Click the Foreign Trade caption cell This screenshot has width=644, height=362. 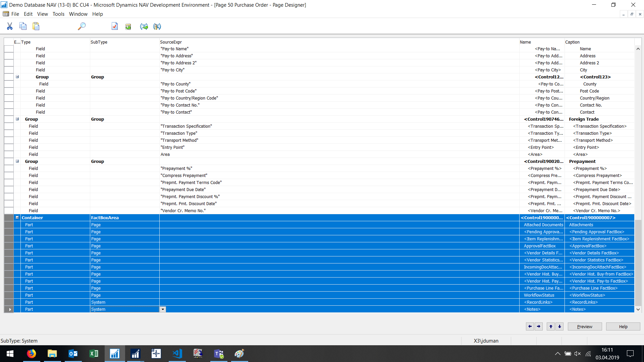point(599,119)
